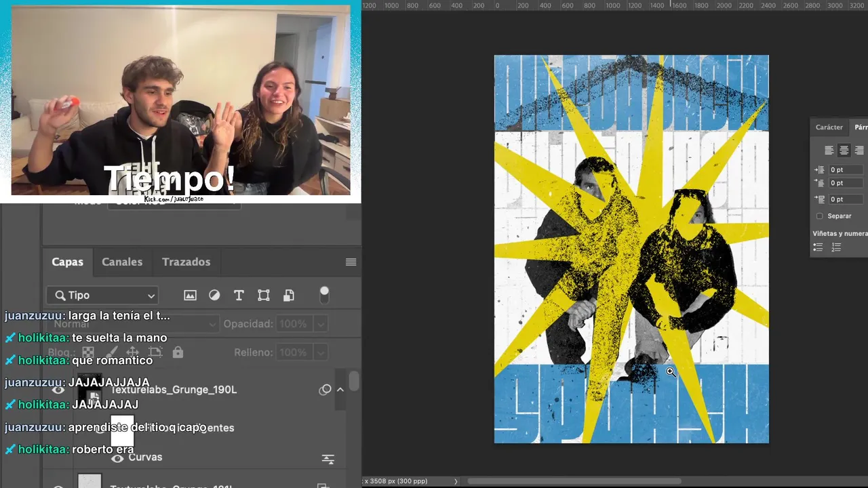Click chat message 'roberto era'
The image size is (868, 488).
pyautogui.click(x=103, y=449)
